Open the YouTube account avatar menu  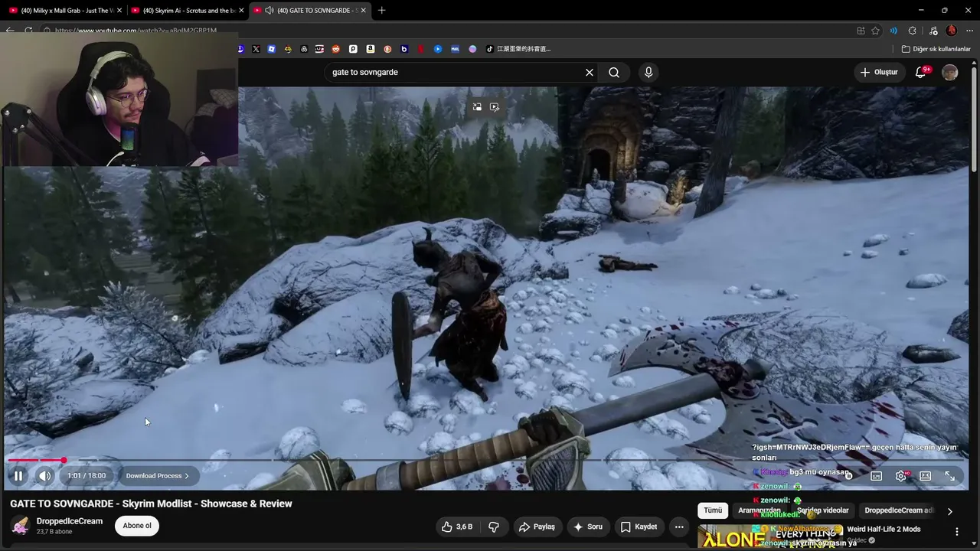pyautogui.click(x=950, y=72)
